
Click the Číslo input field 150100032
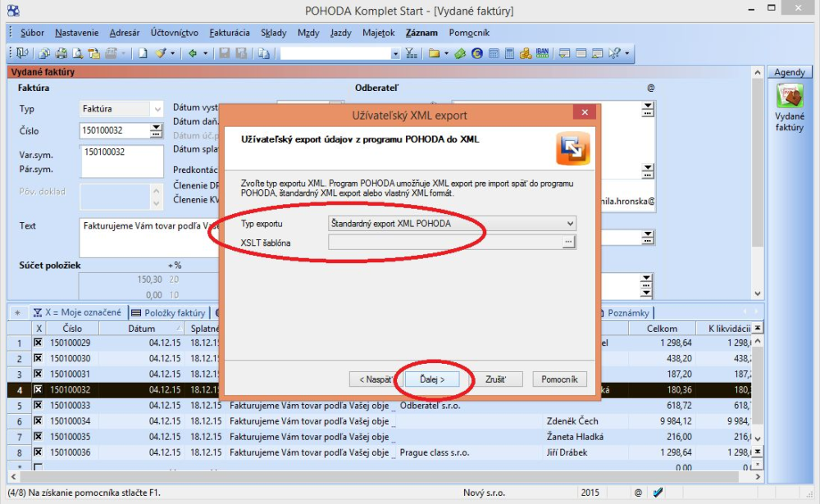point(115,130)
